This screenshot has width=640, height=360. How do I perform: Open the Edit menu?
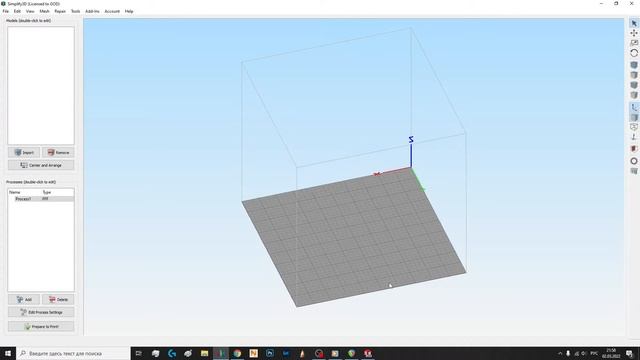tap(17, 11)
